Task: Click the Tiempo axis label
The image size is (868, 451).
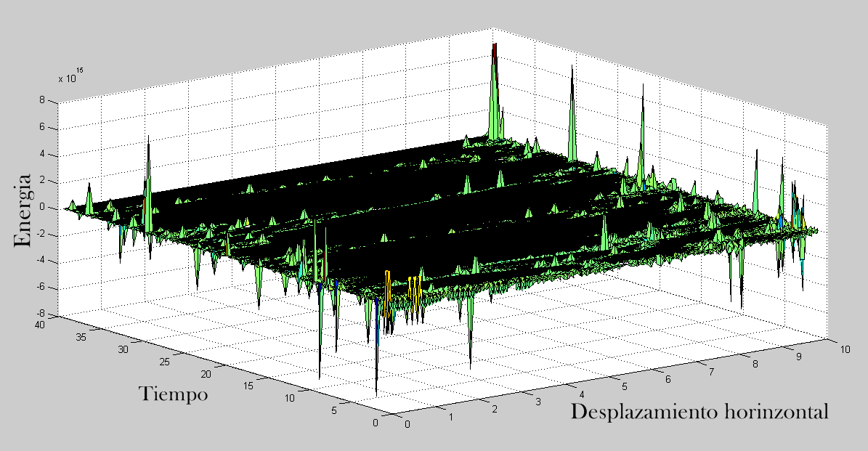Action: (x=173, y=394)
